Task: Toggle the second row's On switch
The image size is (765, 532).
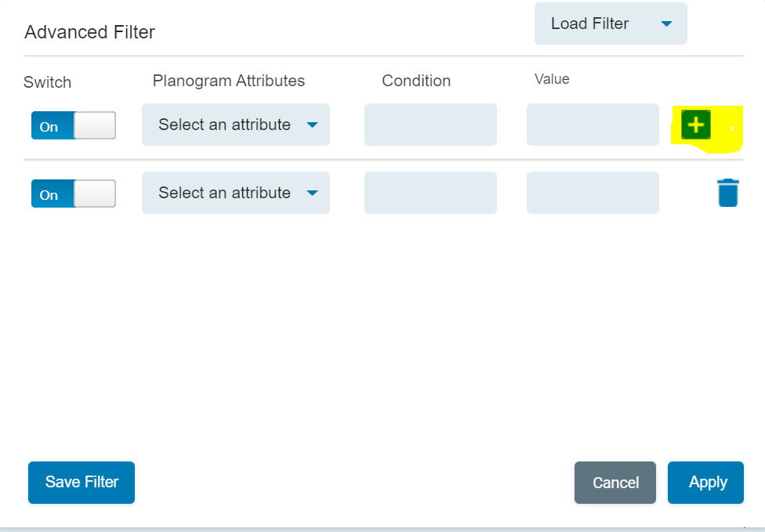Action: 74,194
